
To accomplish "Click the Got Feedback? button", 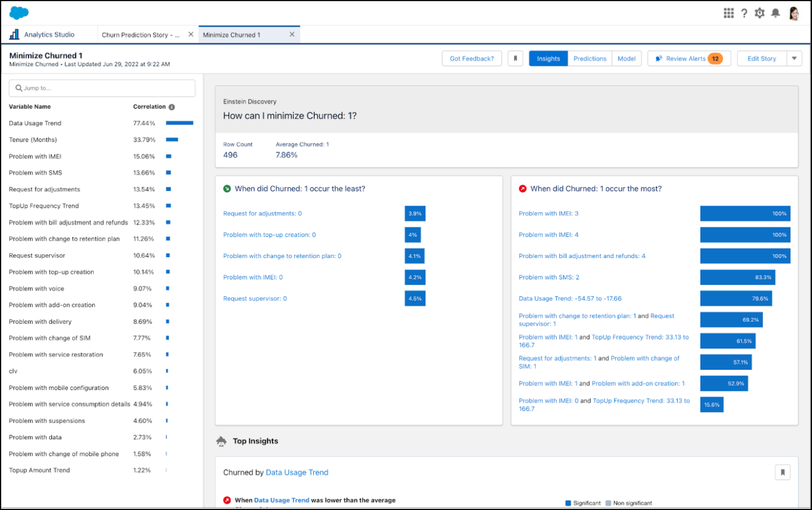I will [471, 58].
